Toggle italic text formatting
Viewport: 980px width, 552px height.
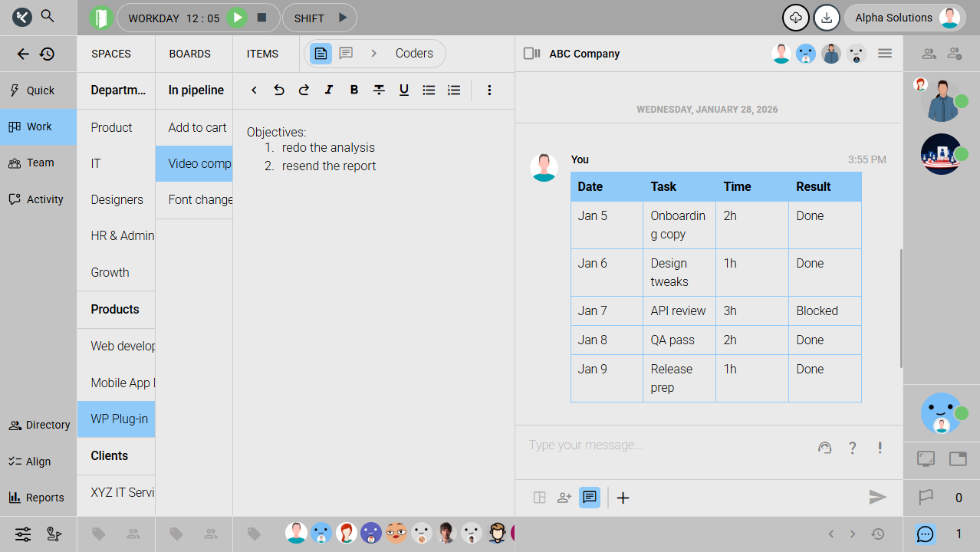[x=329, y=90]
